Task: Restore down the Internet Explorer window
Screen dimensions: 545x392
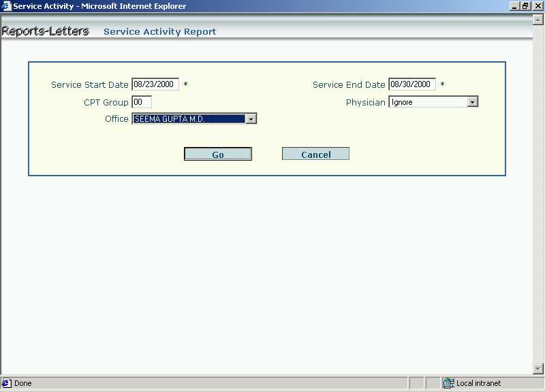Action: click(525, 6)
